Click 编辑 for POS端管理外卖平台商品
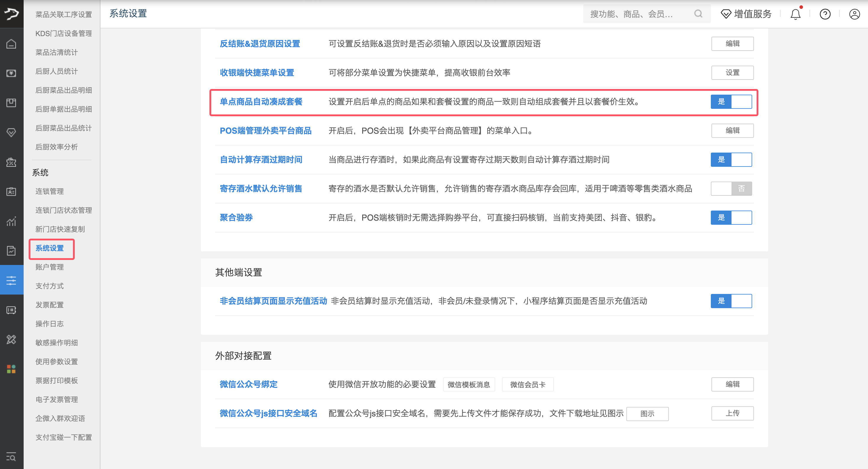 (x=733, y=130)
